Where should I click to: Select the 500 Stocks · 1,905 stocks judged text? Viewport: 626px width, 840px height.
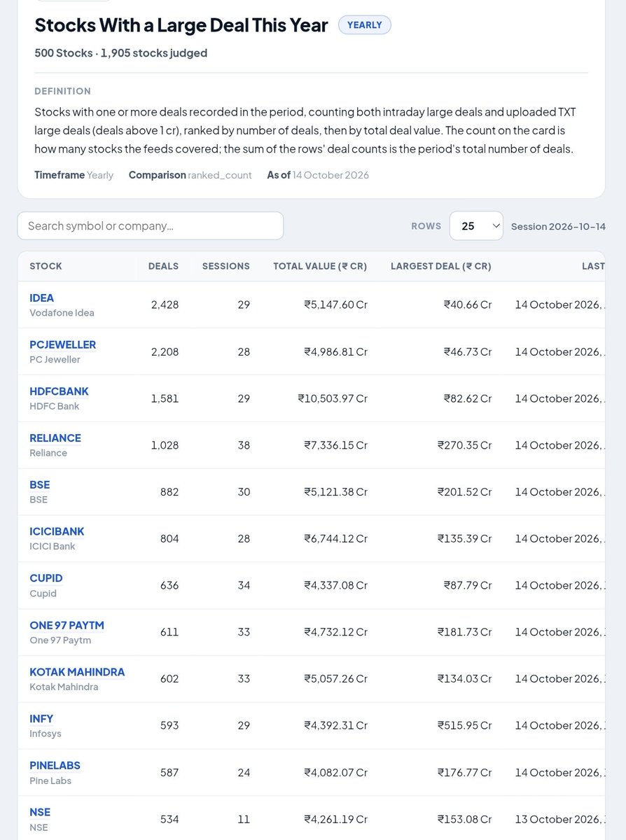(121, 53)
